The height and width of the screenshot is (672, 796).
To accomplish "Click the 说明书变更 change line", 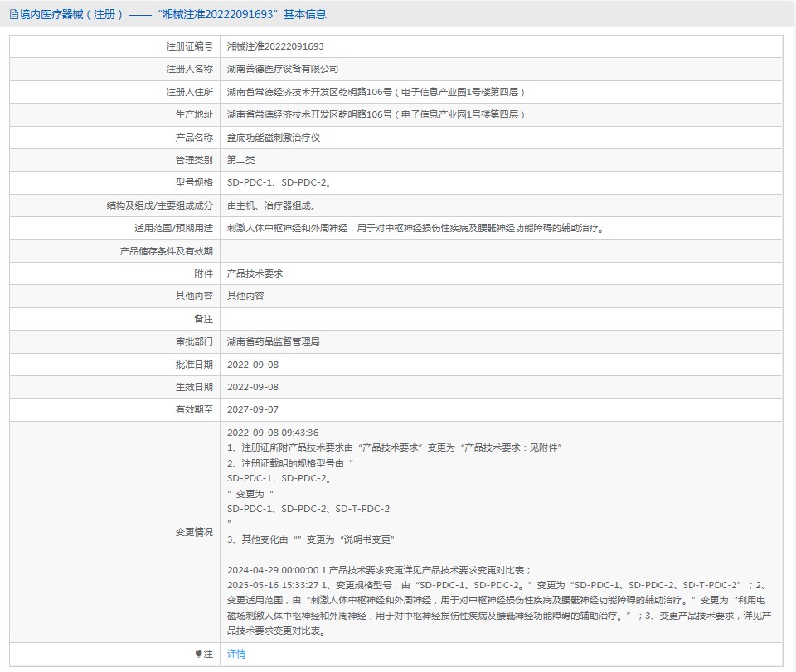I will (x=311, y=539).
